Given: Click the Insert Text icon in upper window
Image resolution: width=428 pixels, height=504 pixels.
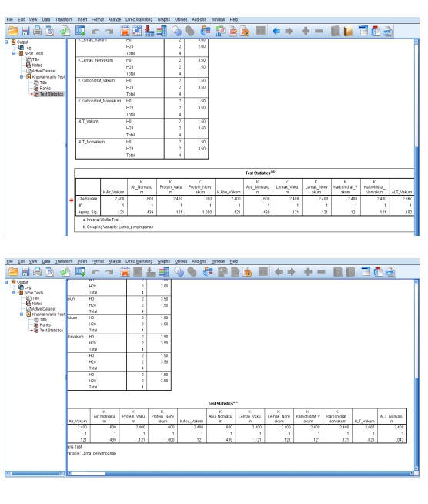Looking at the screenshot, I should click(x=388, y=31).
